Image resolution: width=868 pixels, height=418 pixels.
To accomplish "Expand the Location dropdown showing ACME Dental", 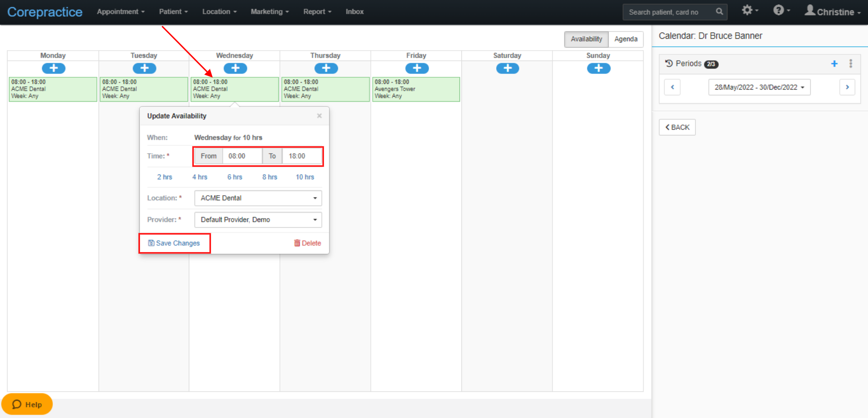I will click(x=258, y=198).
